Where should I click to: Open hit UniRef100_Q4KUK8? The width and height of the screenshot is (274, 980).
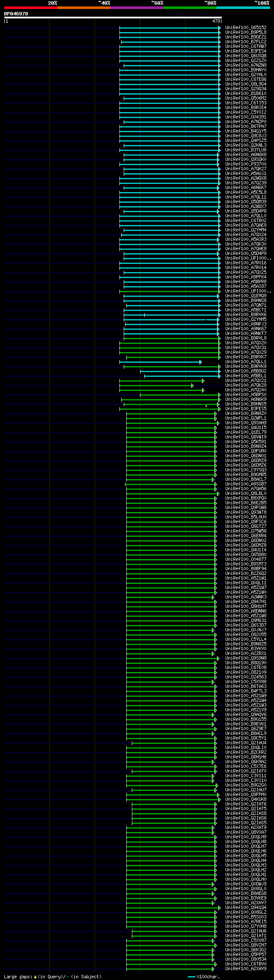tap(246, 799)
